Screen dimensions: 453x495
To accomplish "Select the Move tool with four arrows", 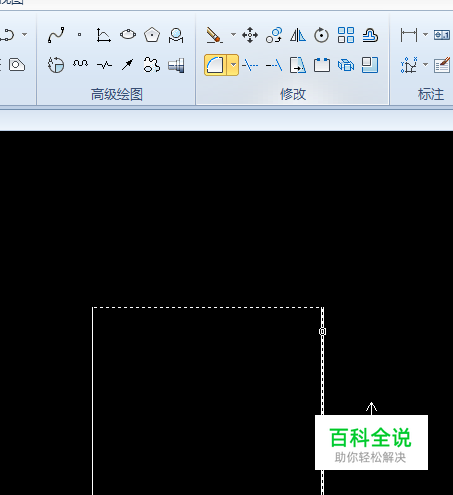I will click(x=250, y=35).
